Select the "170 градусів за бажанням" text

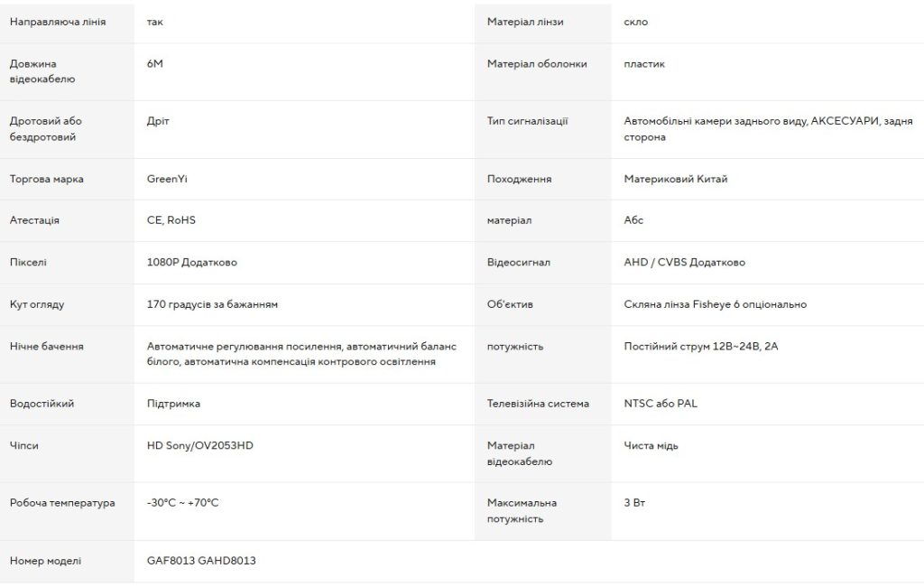[212, 304]
